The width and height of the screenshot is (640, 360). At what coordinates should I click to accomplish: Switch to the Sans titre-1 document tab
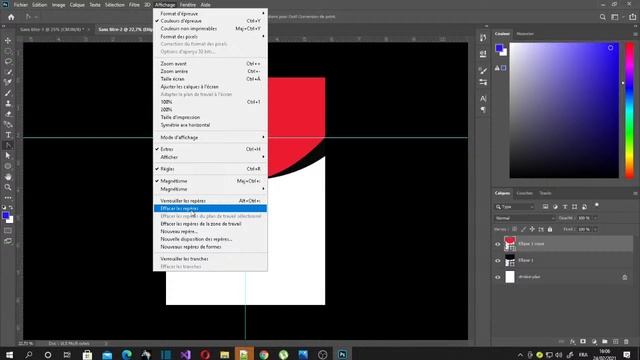[x=52, y=29]
